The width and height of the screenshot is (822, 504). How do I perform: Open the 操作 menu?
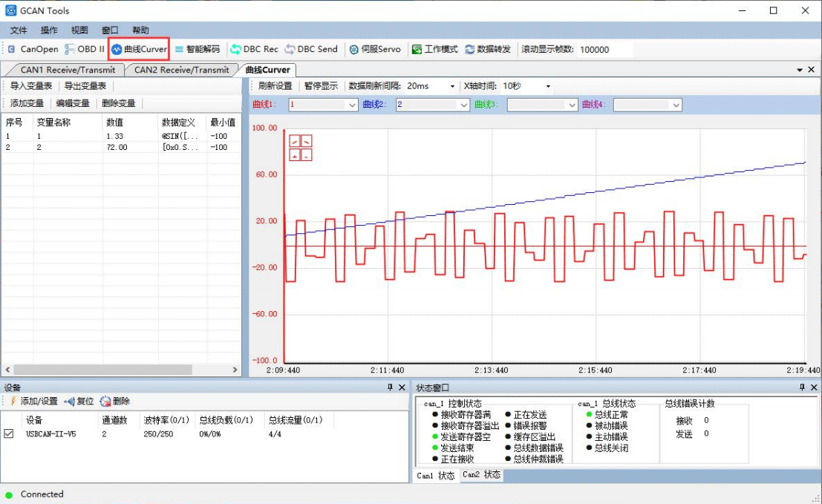pyautogui.click(x=49, y=30)
